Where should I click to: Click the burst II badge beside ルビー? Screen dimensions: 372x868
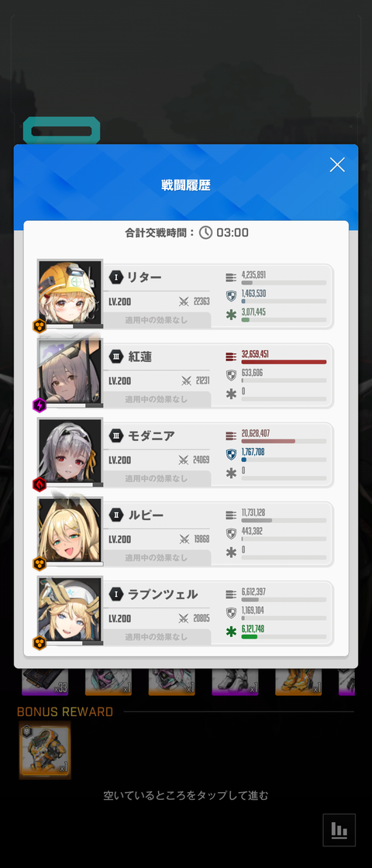115,515
